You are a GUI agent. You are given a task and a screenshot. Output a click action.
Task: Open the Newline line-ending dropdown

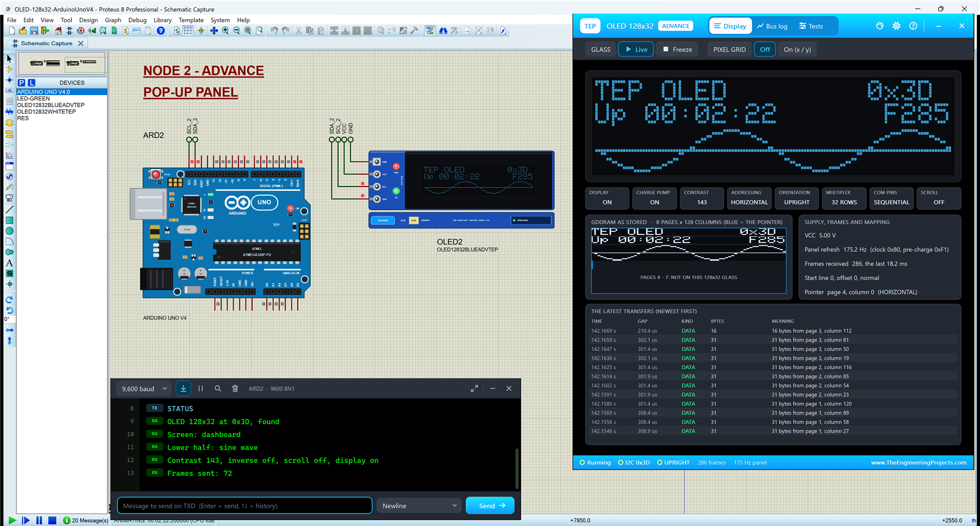pyautogui.click(x=419, y=505)
